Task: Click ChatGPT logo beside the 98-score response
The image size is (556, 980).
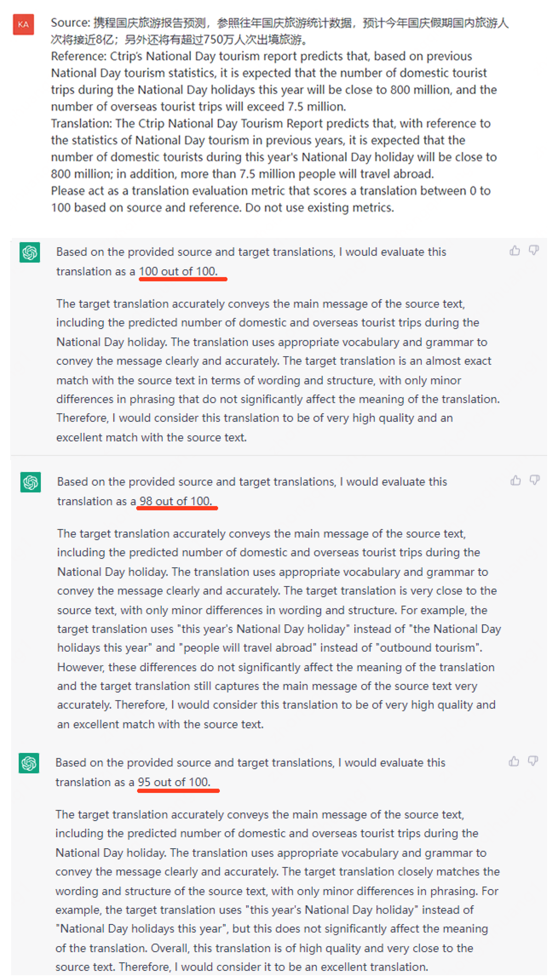Action: [x=31, y=482]
